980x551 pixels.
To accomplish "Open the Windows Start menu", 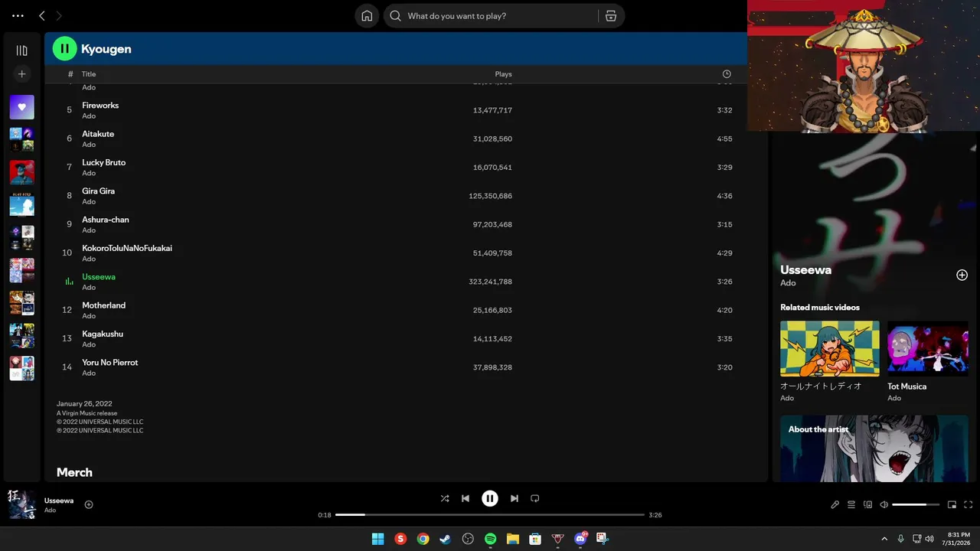I will [x=377, y=539].
